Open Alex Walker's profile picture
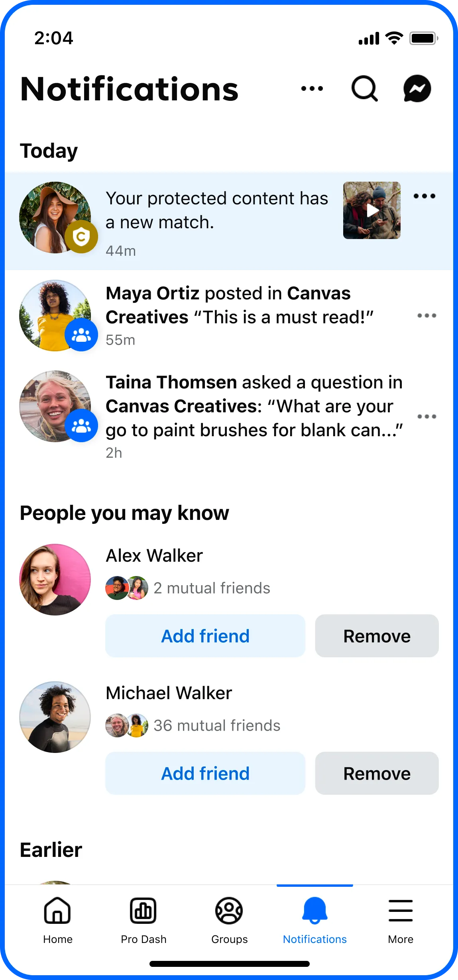458x980 pixels. (55, 580)
